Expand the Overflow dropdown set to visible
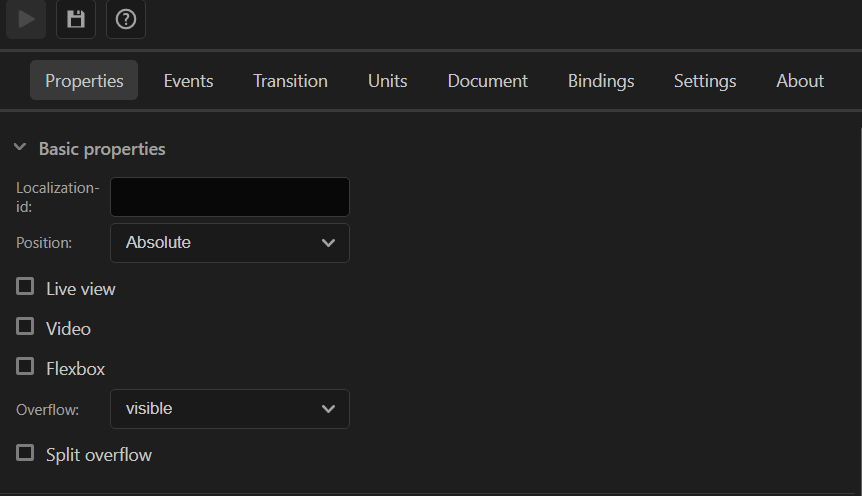The image size is (862, 496). click(230, 409)
